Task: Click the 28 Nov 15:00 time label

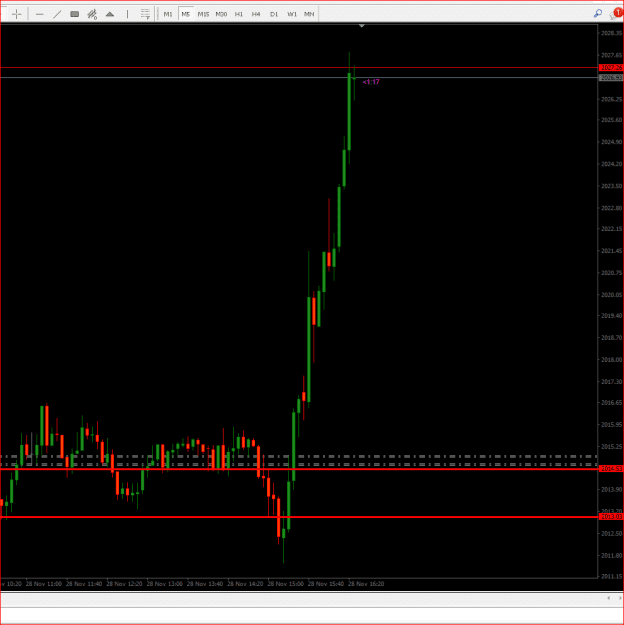Action: (x=285, y=584)
